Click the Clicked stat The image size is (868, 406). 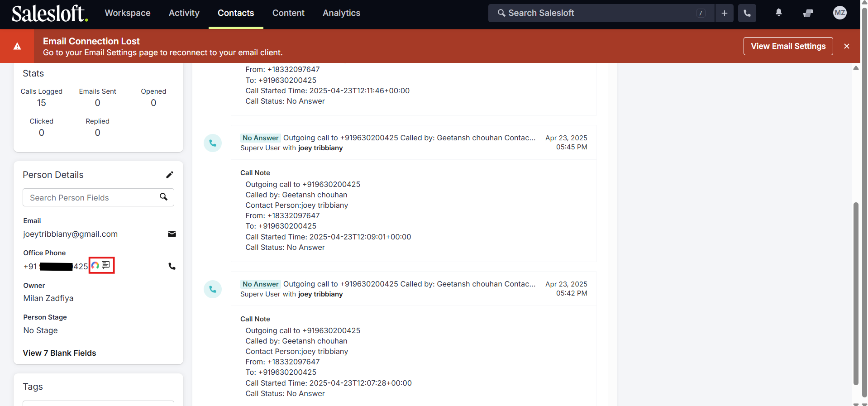click(x=42, y=127)
